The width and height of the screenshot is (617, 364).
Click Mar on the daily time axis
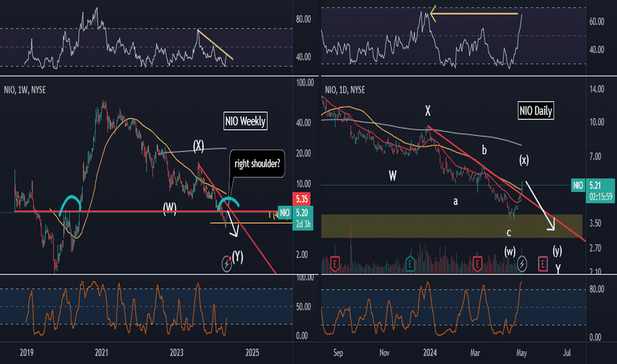(475, 353)
